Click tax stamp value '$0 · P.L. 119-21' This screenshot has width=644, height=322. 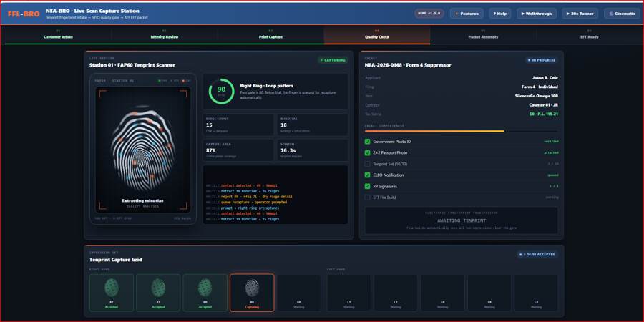[x=542, y=114]
